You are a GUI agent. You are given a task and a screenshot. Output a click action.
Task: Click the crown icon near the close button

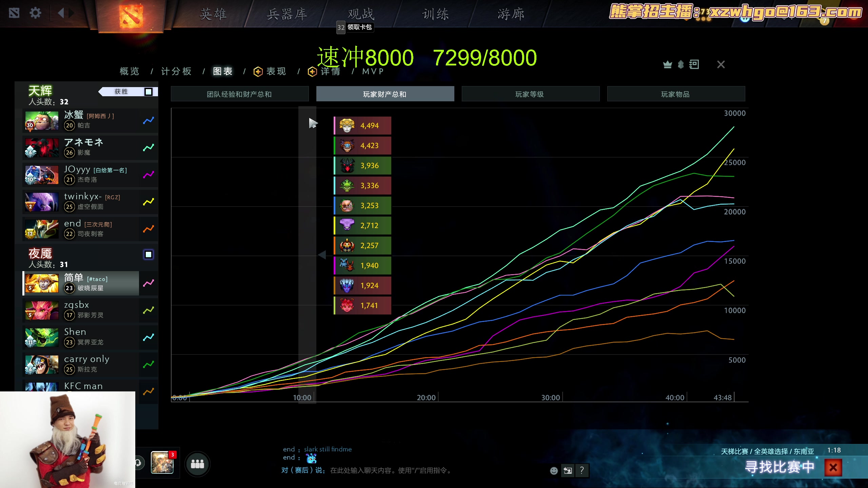tap(667, 64)
